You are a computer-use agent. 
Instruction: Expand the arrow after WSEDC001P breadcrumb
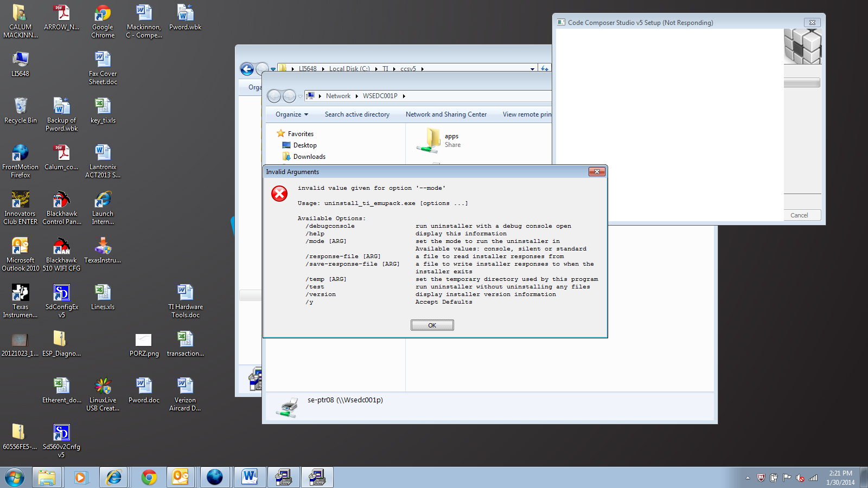(404, 96)
